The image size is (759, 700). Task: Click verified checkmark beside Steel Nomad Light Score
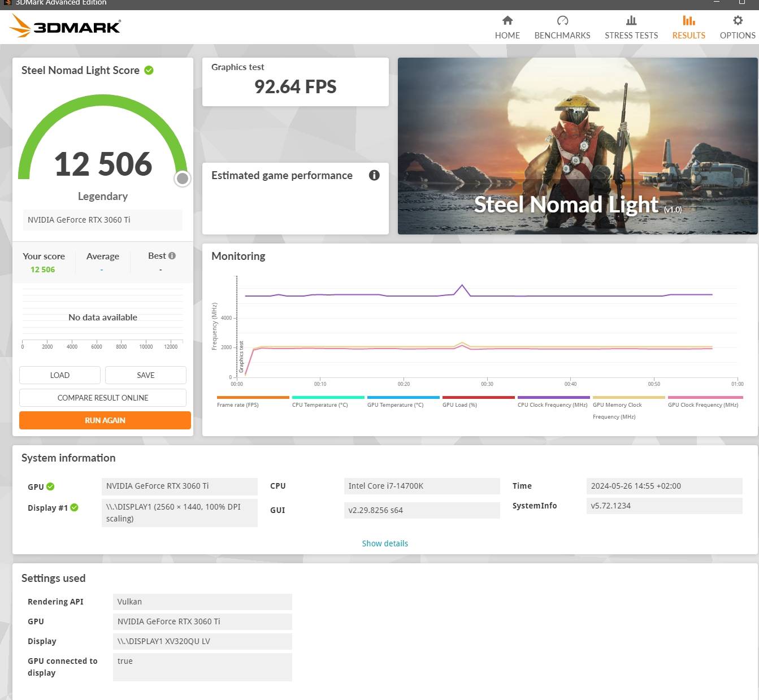pos(149,69)
